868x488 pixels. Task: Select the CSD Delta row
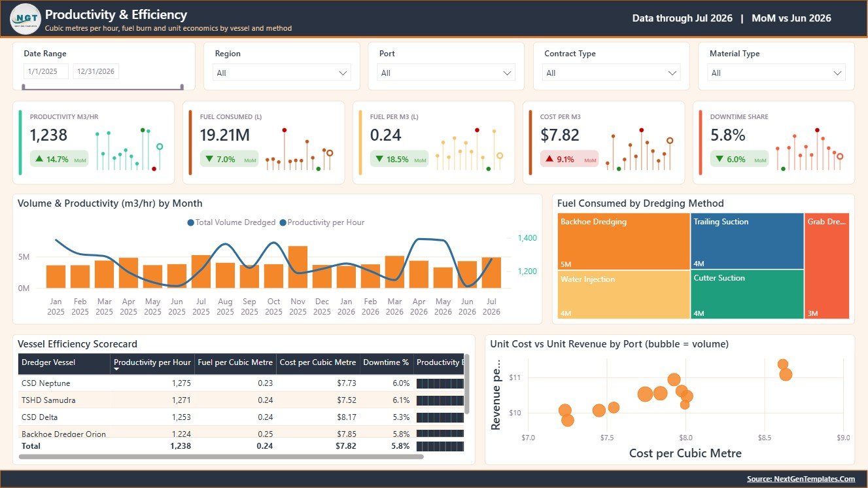pyautogui.click(x=241, y=417)
